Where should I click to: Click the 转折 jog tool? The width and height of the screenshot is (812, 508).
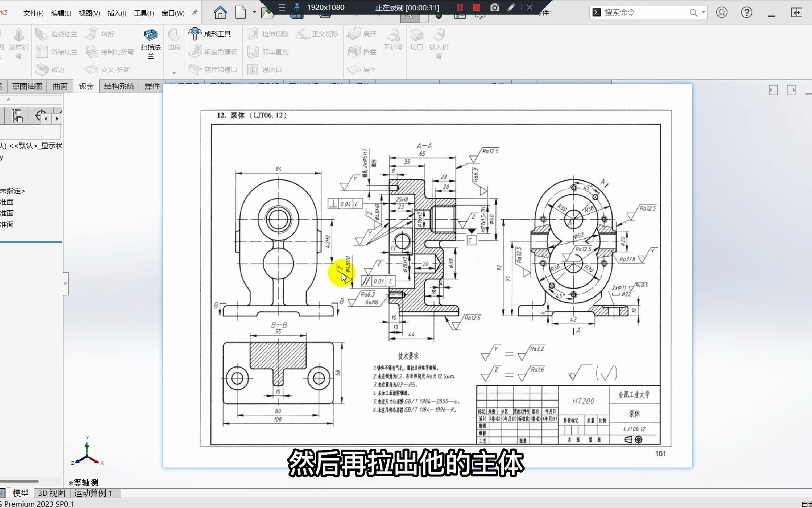tap(100, 34)
